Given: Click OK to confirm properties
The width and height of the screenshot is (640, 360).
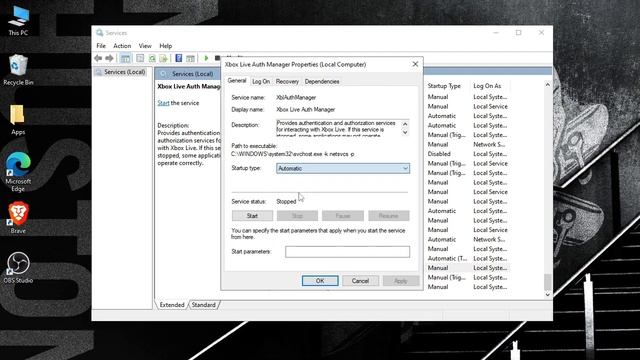Looking at the screenshot, I should [x=320, y=281].
